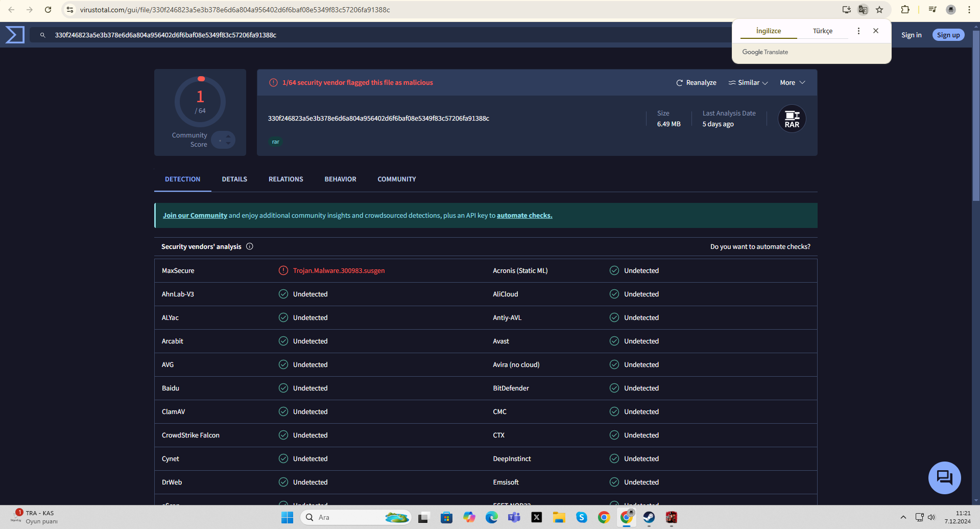
Task: Close the Google Translate popup
Action: 876,31
